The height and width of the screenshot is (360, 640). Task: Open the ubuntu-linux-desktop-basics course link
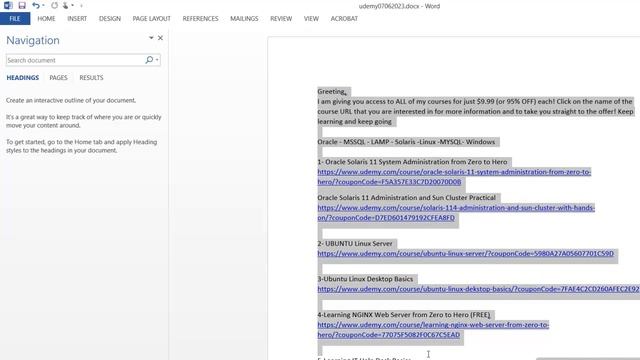pyautogui.click(x=478, y=289)
